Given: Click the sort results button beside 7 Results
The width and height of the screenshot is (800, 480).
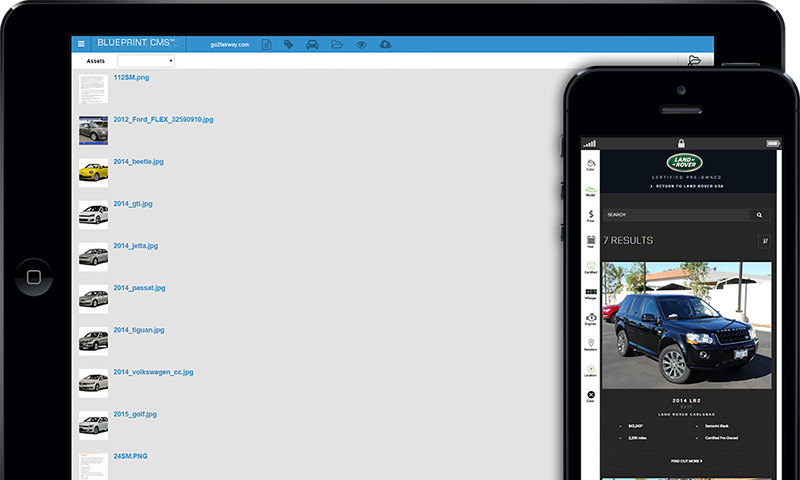Looking at the screenshot, I should pyautogui.click(x=764, y=241).
